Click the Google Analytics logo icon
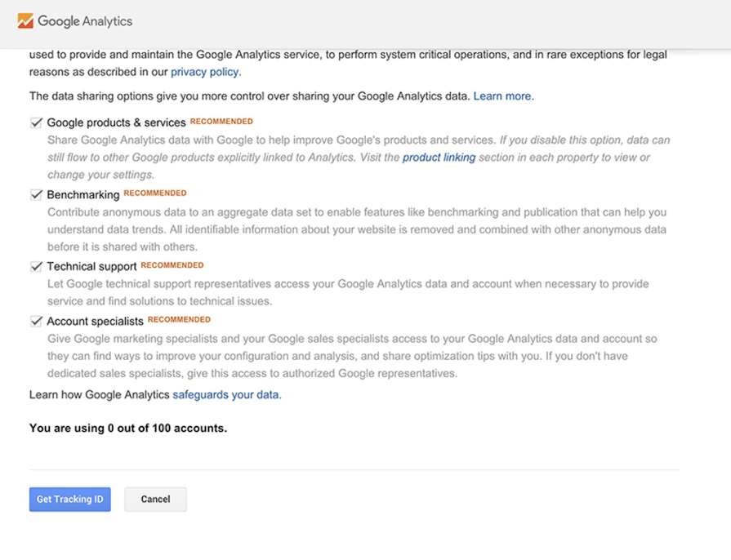The image size is (731, 560). 25,21
